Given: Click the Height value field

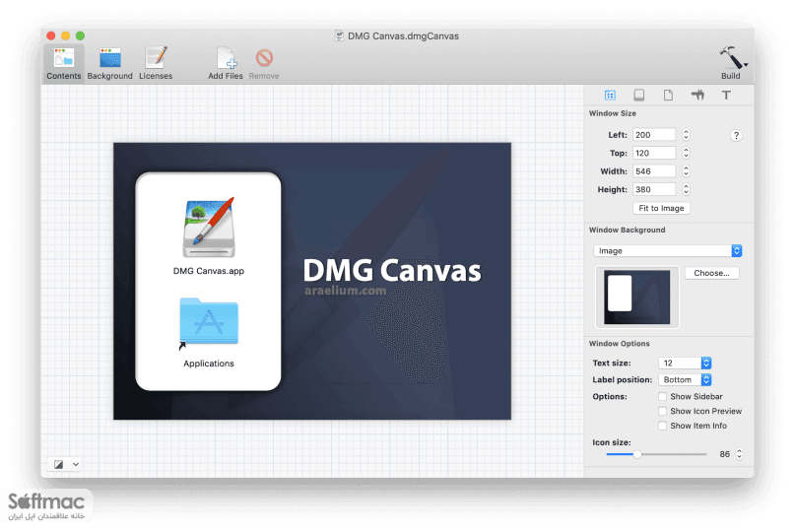Looking at the screenshot, I should pyautogui.click(x=654, y=190).
